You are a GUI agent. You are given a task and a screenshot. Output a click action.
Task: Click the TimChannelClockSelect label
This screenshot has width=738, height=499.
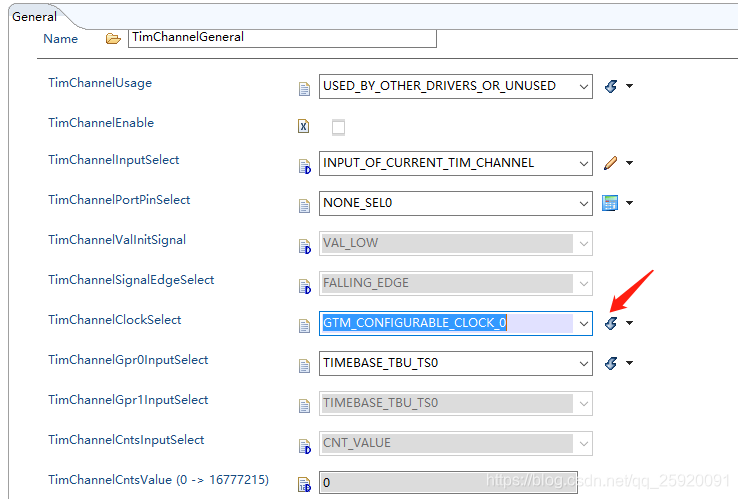114,320
